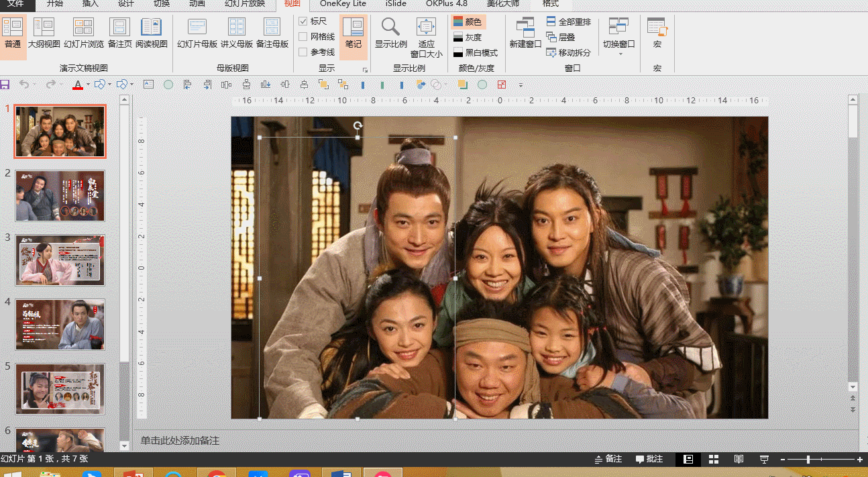This screenshot has height=477, width=868.
Task: Select slide 3 thumbnail
Action: click(x=60, y=260)
